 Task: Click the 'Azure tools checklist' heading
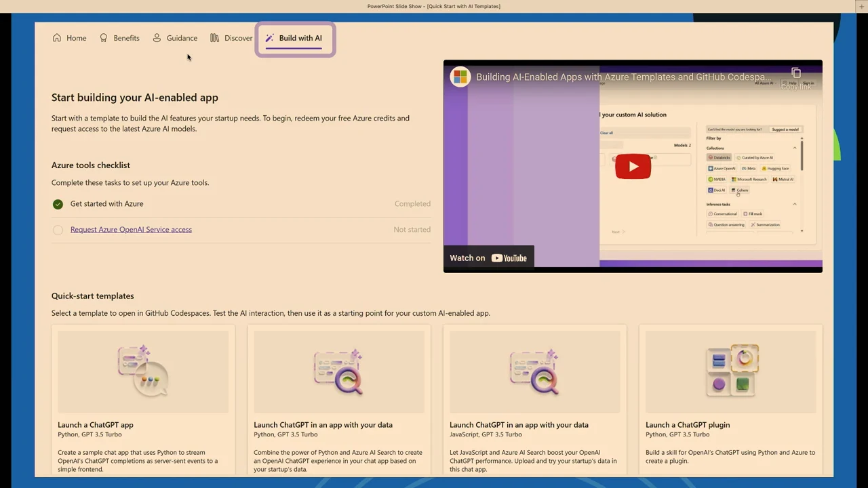[91, 165]
